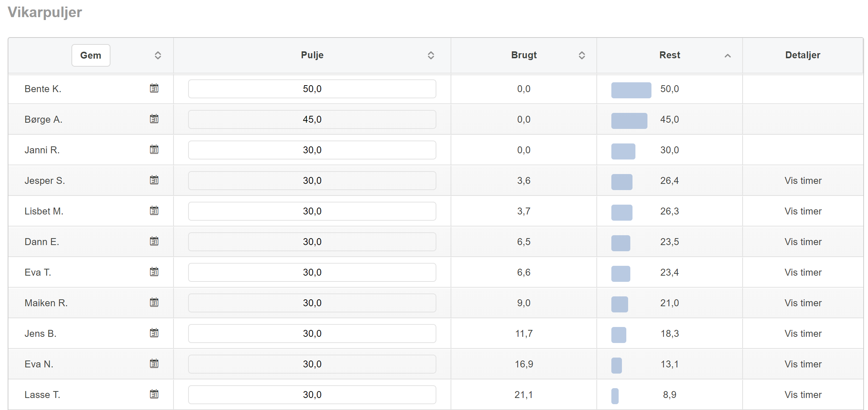Select the name Maiken R.
Viewport: 868px width, 410px height.
point(46,303)
